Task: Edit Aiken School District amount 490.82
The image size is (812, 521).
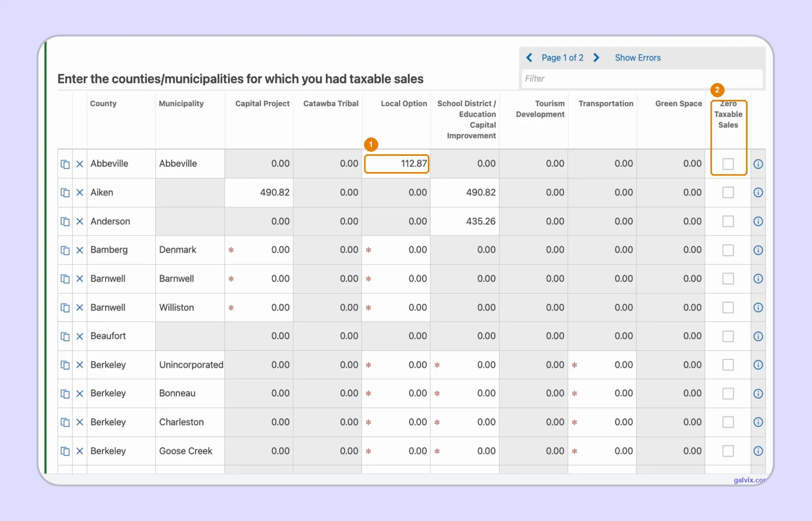Action: click(465, 192)
